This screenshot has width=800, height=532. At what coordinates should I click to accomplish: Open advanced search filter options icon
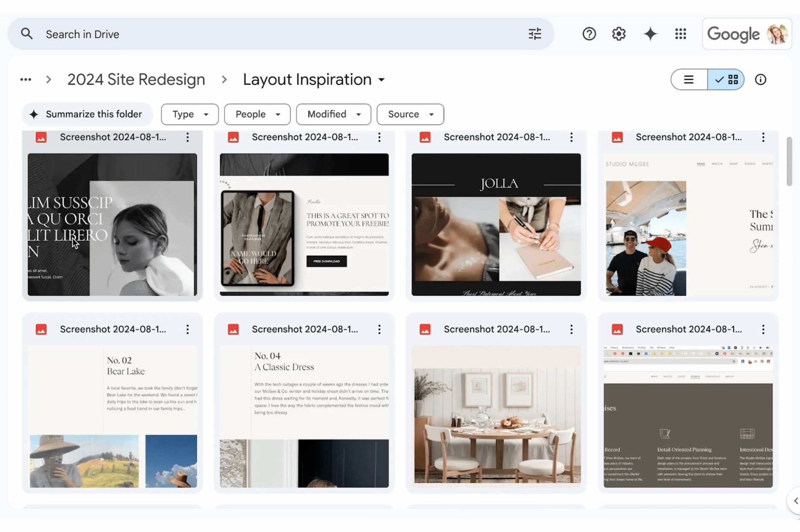[534, 34]
